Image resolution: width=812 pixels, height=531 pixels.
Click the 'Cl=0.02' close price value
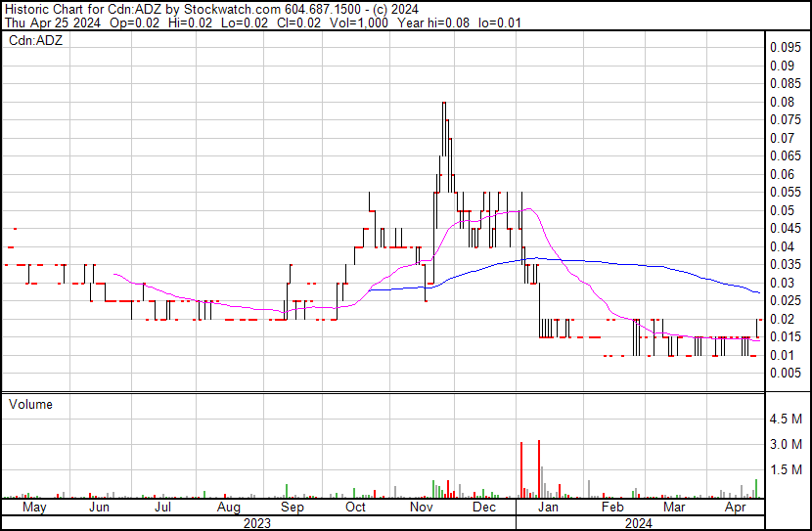click(298, 22)
